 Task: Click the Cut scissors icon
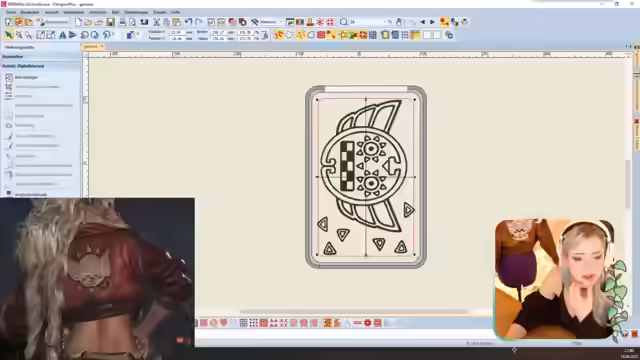point(156,22)
